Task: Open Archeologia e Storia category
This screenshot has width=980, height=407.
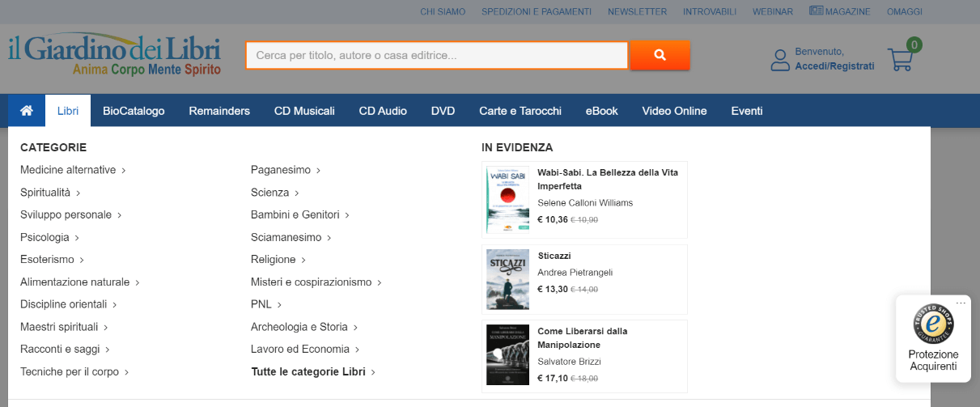Action: (304, 327)
